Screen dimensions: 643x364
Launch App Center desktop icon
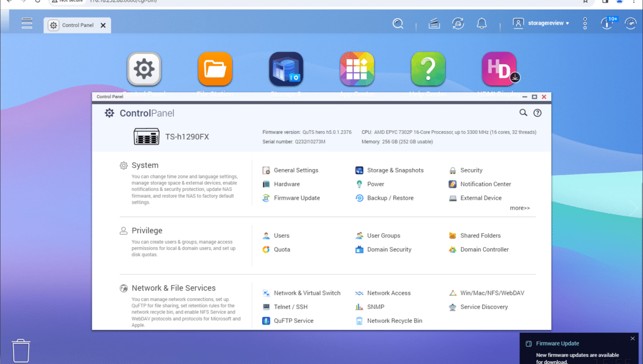(x=357, y=69)
